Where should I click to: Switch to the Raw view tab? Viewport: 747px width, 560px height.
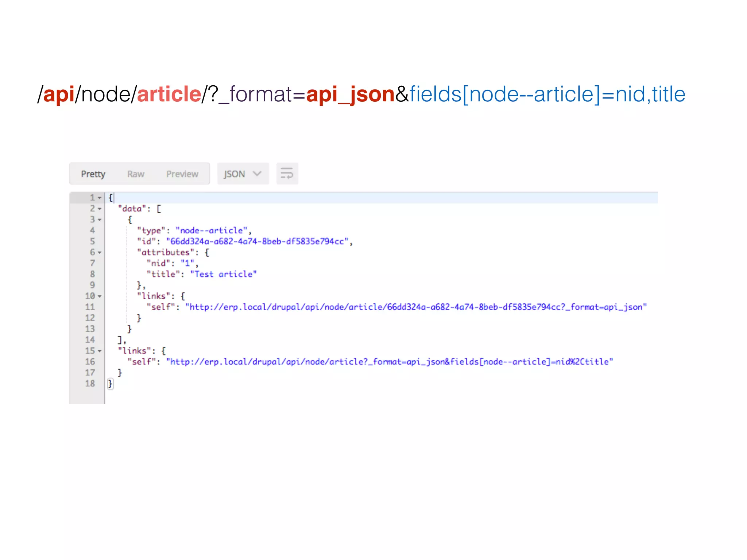pos(136,174)
